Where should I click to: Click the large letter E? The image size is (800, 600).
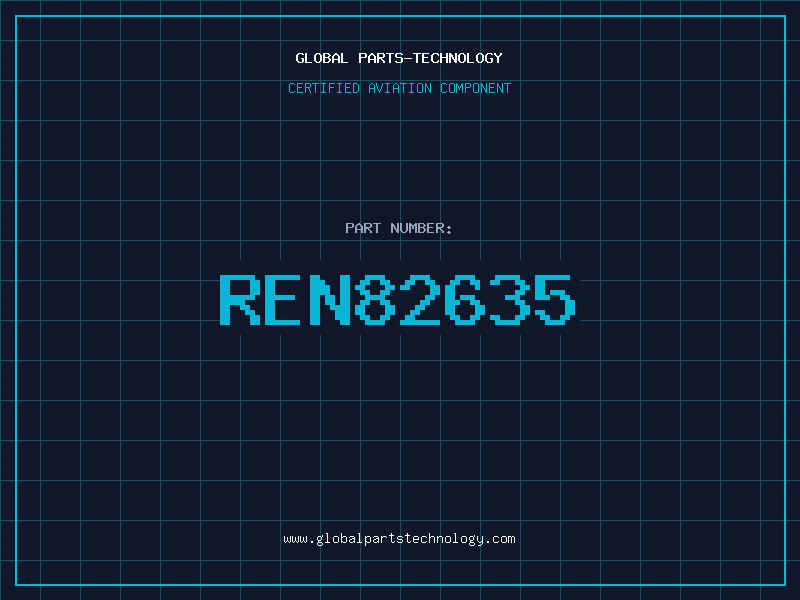pyautogui.click(x=285, y=300)
